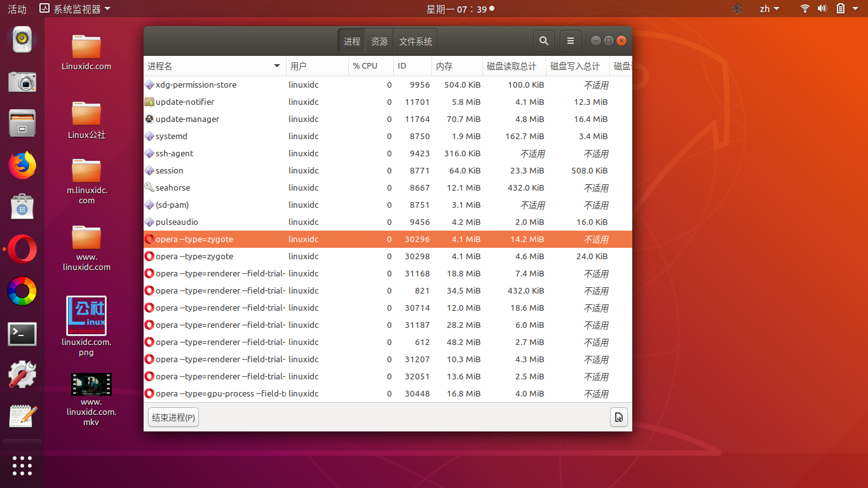Viewport: 868px width, 488px height.
Task: Sort by the % CPU column header
Action: pyautogui.click(x=371, y=66)
